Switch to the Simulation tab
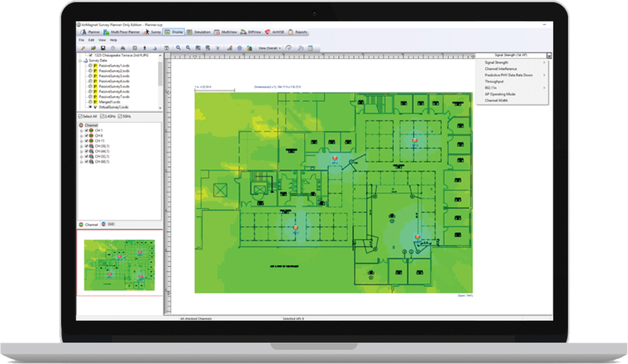The height and width of the screenshot is (364, 628). [x=199, y=32]
